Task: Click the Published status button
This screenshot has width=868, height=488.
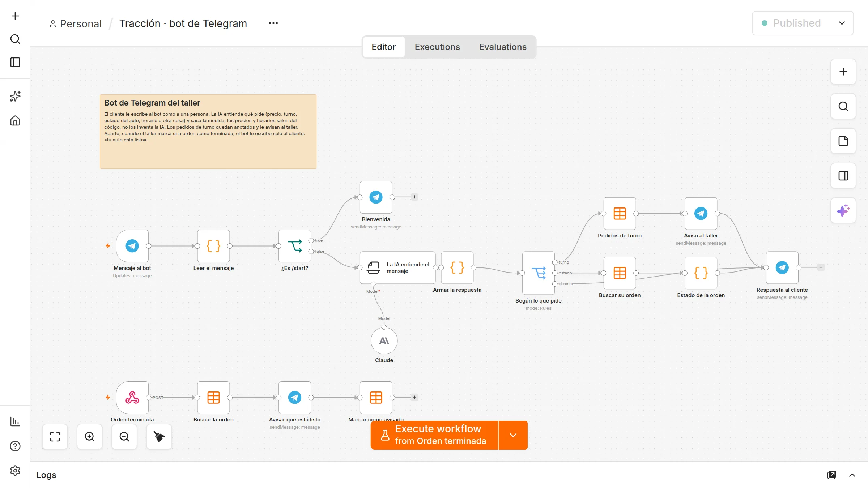Action: [791, 23]
